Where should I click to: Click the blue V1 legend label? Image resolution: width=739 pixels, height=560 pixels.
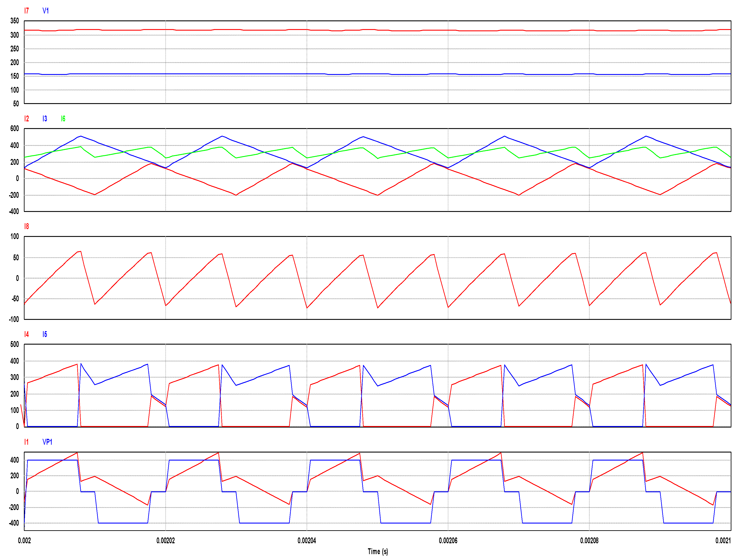[x=45, y=11]
